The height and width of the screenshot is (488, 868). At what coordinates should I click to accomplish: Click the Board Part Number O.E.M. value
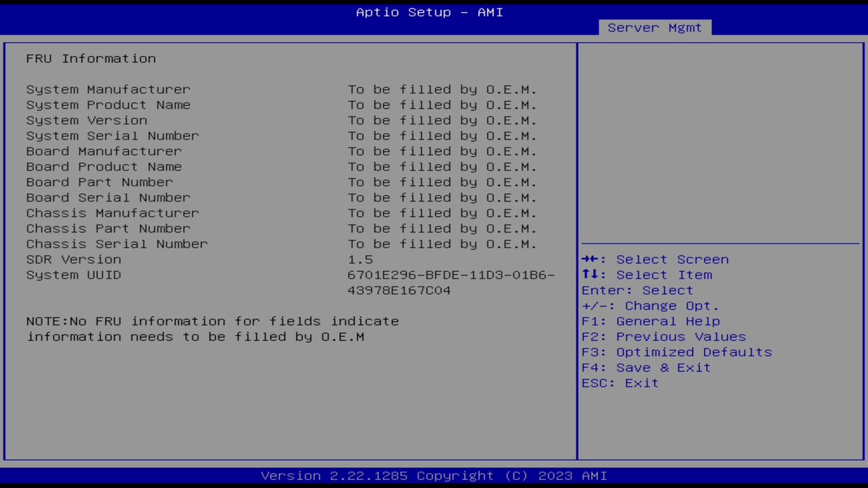tap(443, 183)
